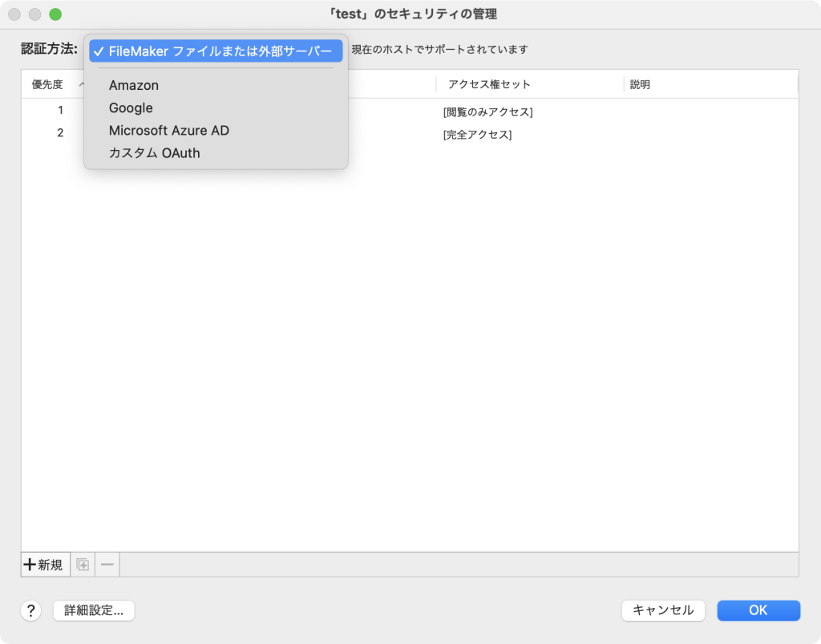Select カスタム OAuth menu option
Image resolution: width=821 pixels, height=644 pixels.
pos(154,152)
